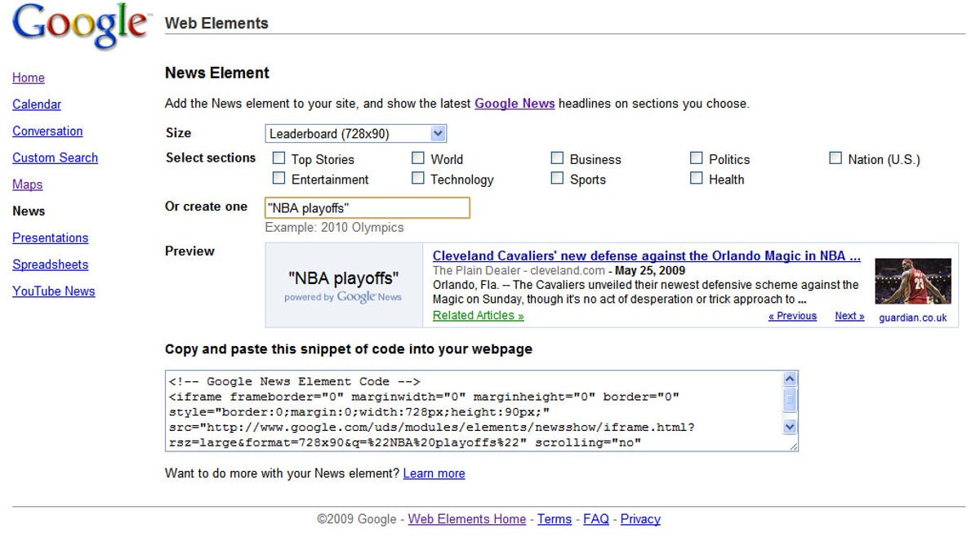Click the Next » preview link
This screenshot has width=980, height=551.
tap(849, 316)
